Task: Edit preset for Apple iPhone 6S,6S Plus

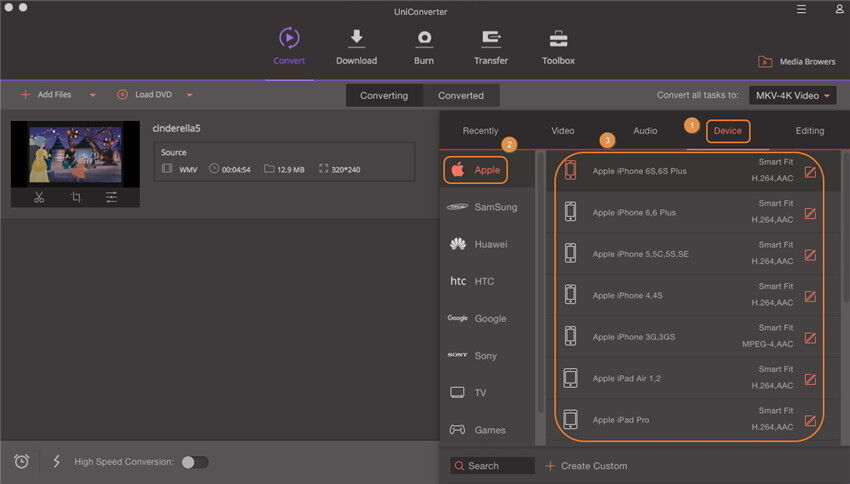Action: point(810,171)
